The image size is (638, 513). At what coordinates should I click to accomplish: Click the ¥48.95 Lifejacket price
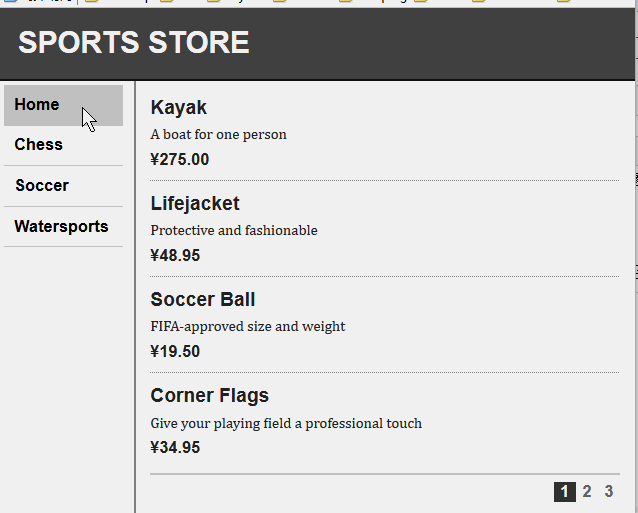175,255
